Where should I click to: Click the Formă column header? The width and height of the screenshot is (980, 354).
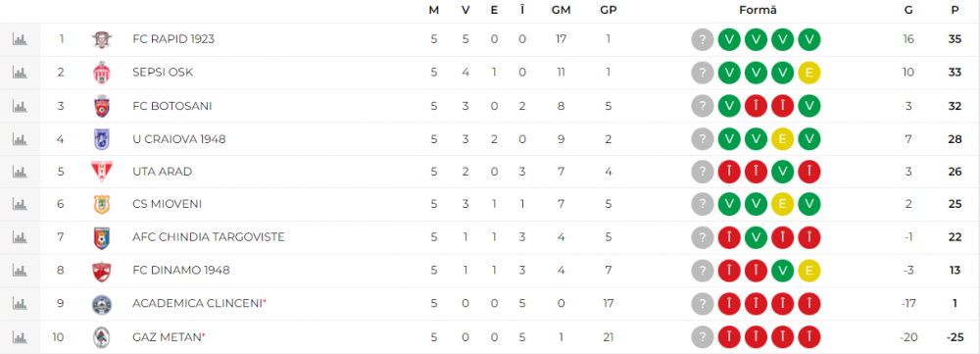tap(758, 10)
